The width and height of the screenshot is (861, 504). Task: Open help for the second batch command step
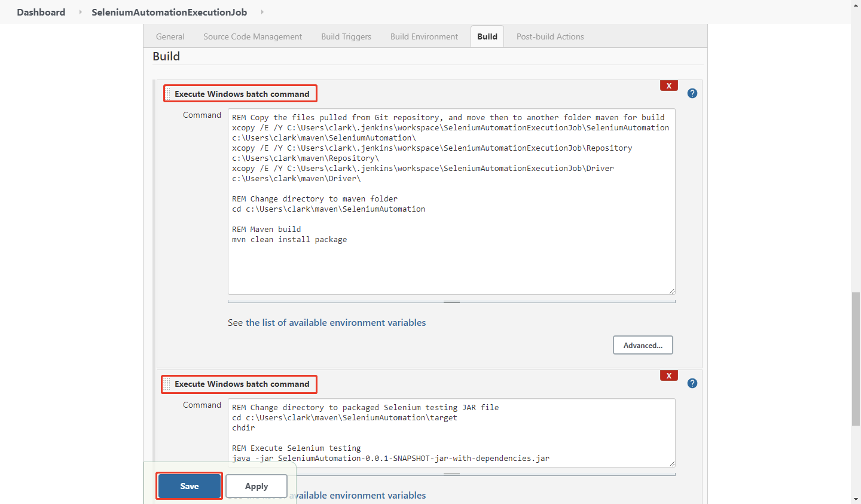tap(692, 383)
